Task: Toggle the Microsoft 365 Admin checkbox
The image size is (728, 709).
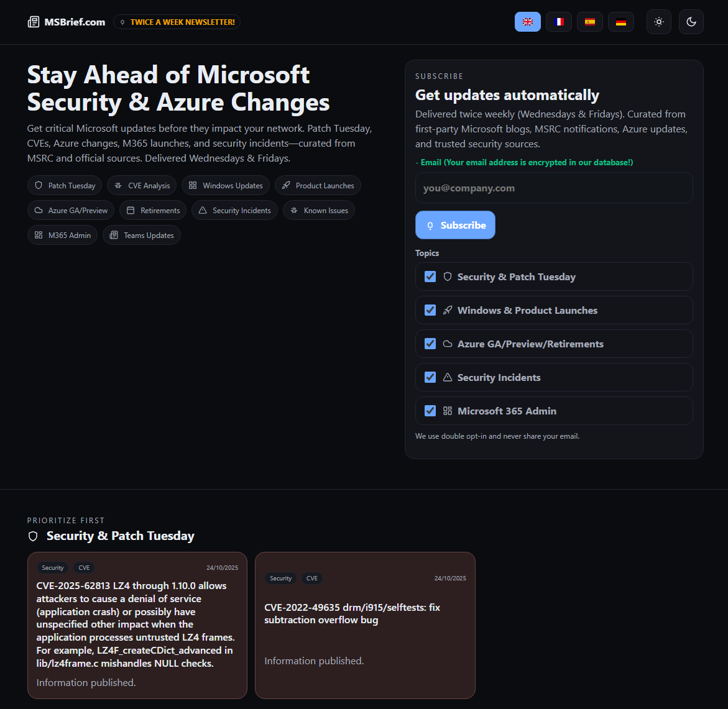Action: point(430,411)
